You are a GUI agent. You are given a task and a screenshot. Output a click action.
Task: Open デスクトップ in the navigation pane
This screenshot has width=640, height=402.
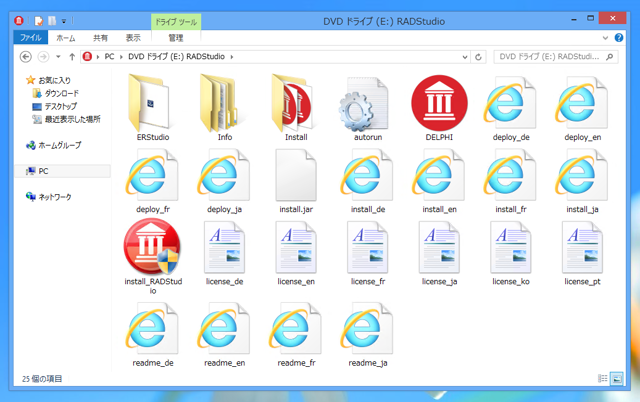click(54, 107)
